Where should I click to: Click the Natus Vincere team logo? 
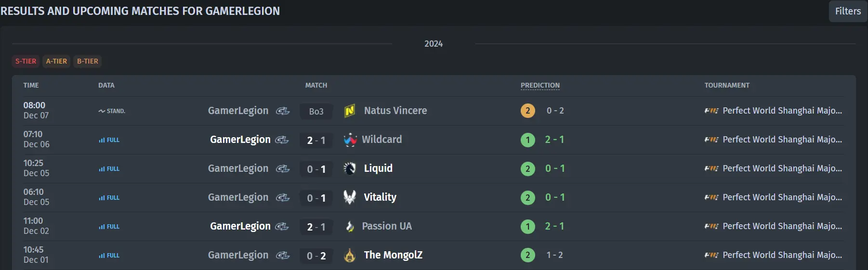pos(350,111)
